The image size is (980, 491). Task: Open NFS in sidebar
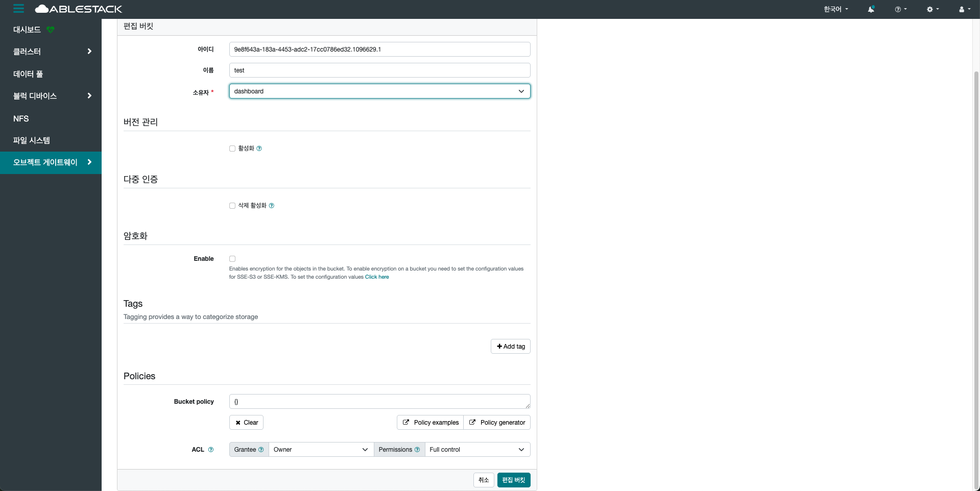coord(21,118)
